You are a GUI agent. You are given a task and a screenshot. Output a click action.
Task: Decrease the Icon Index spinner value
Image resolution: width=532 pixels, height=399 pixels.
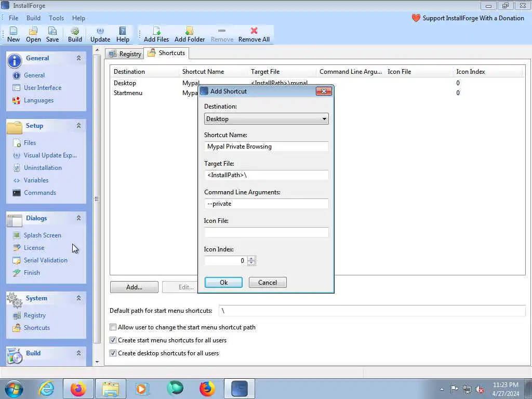coord(251,263)
